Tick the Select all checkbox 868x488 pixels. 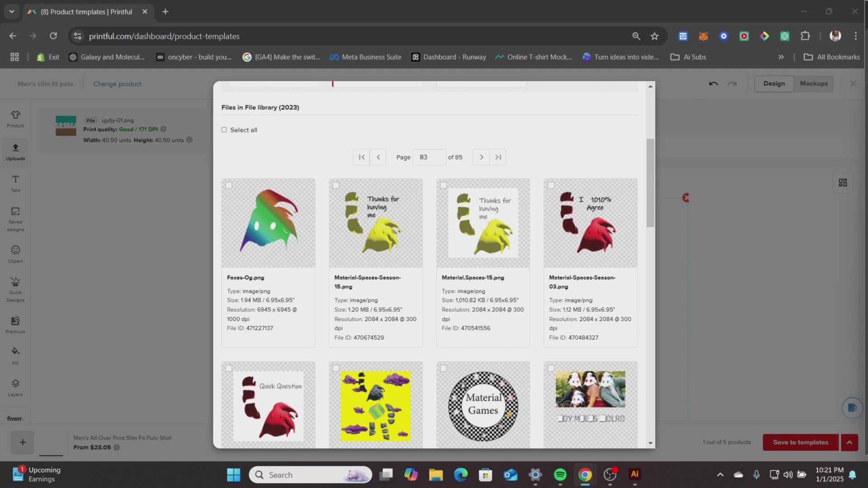(x=224, y=130)
